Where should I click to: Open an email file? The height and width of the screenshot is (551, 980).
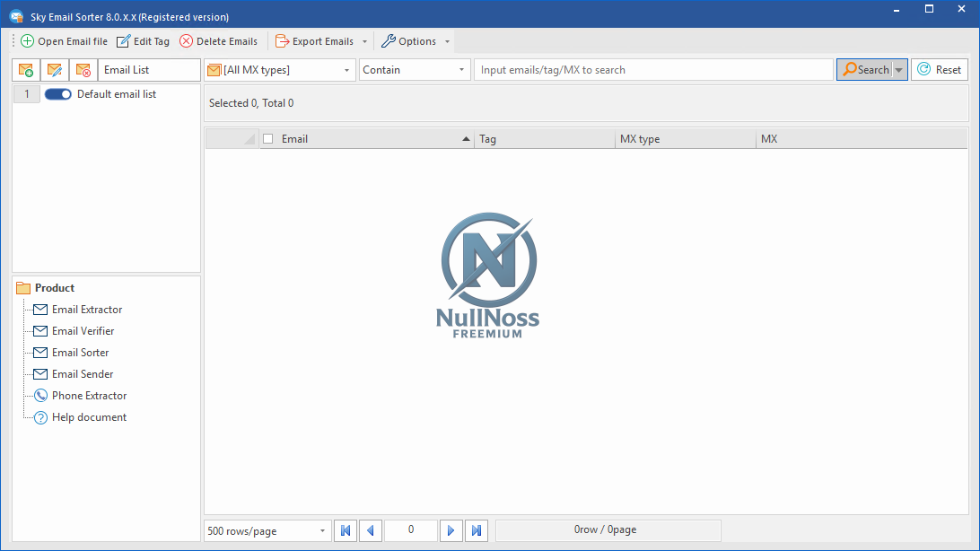click(64, 40)
